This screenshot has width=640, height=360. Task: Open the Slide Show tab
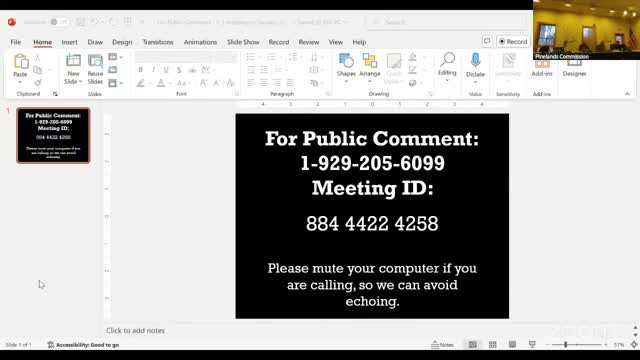coord(243,42)
